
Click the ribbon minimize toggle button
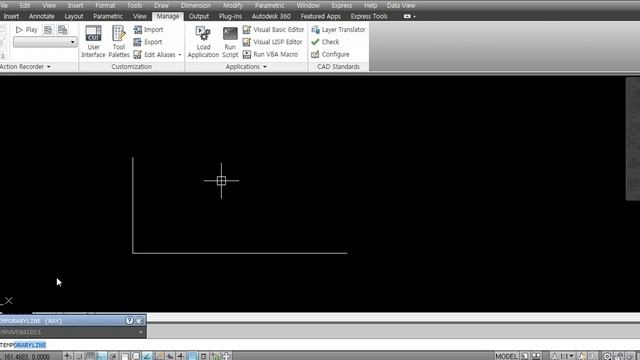[407, 16]
